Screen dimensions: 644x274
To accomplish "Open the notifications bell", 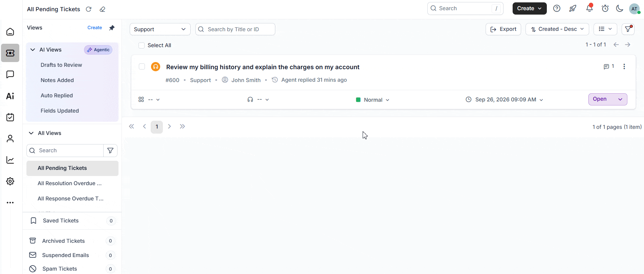I will coord(589,8).
